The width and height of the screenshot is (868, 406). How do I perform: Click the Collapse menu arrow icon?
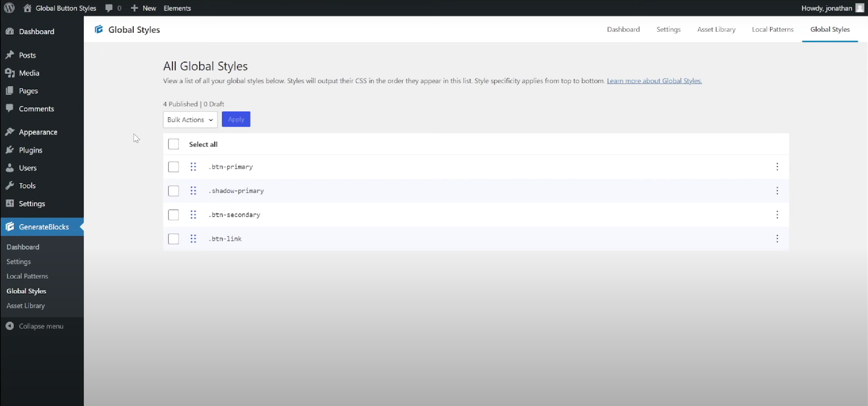coord(10,326)
